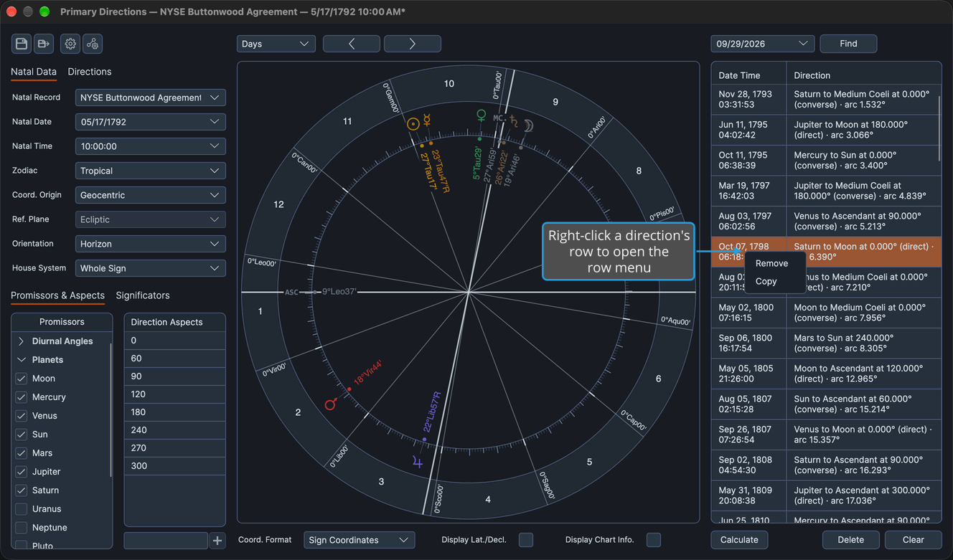Screen dimensions: 953x560
Task: Uncheck the Moon promissor checkbox
Action: click(22, 379)
